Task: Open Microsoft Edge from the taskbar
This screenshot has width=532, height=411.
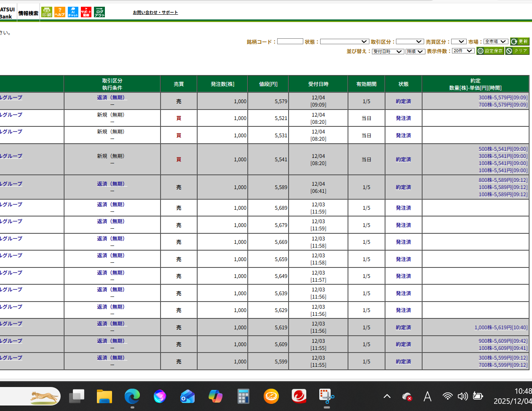Action: [132, 396]
